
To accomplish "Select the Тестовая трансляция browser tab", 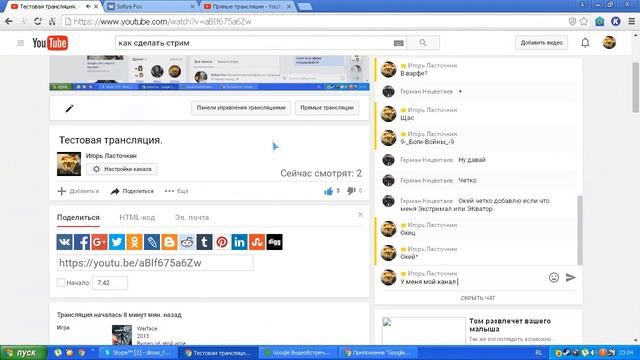I will click(54, 7).
